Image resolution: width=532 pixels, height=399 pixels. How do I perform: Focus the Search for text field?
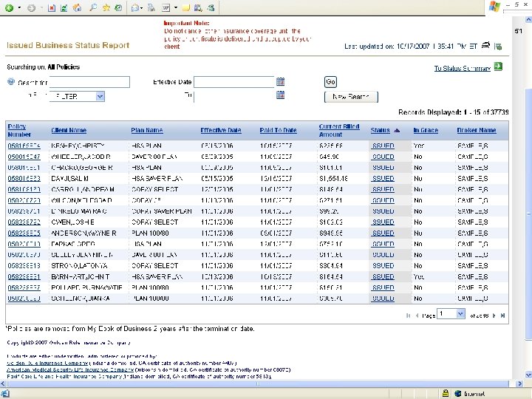coord(90,82)
